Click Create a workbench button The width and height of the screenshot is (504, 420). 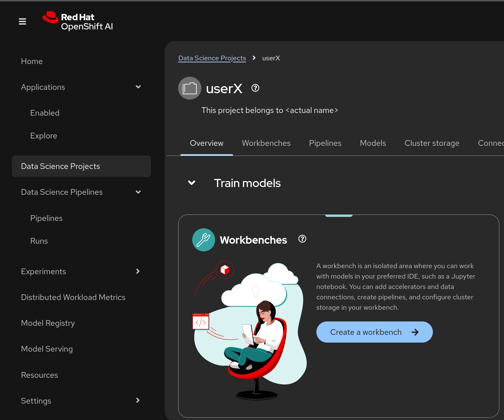coord(374,332)
